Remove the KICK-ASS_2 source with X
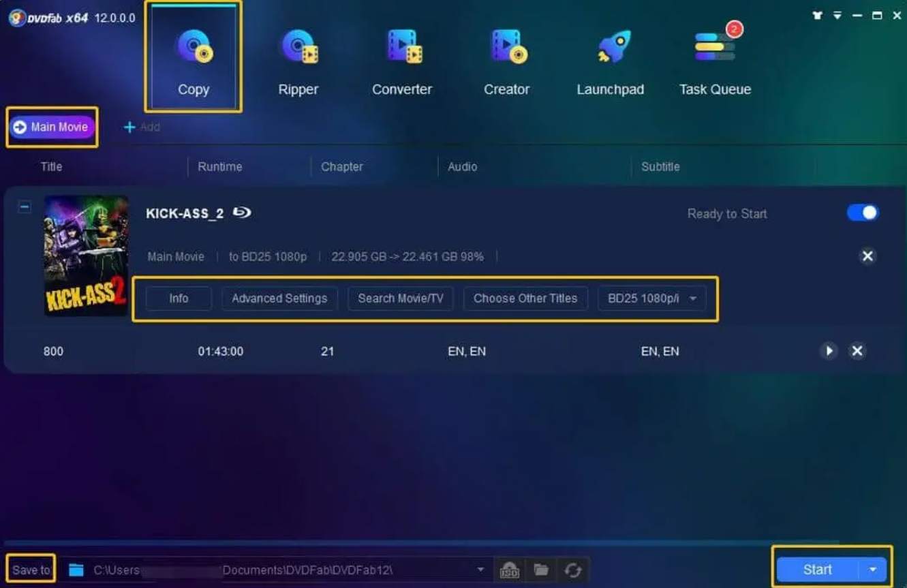This screenshot has height=588, width=907. [x=867, y=256]
